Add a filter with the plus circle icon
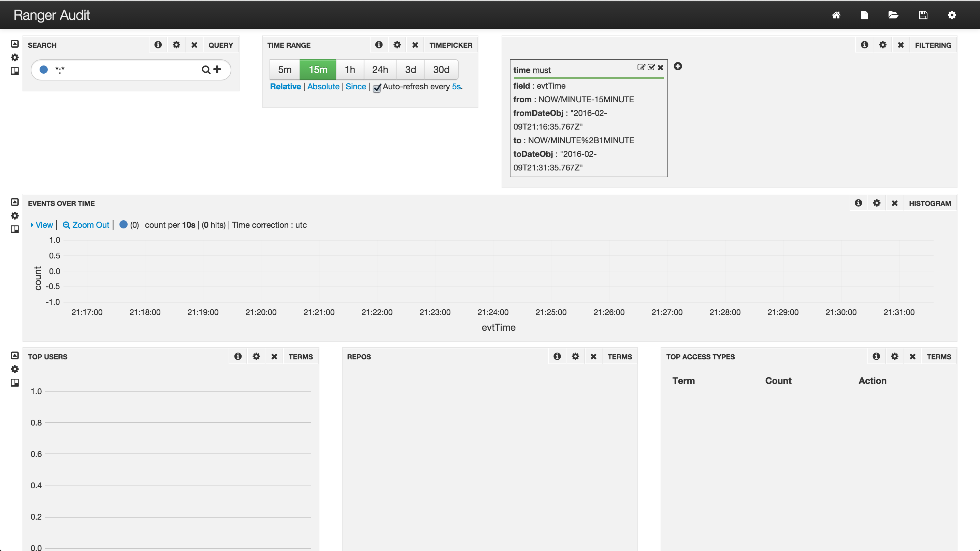 click(678, 66)
